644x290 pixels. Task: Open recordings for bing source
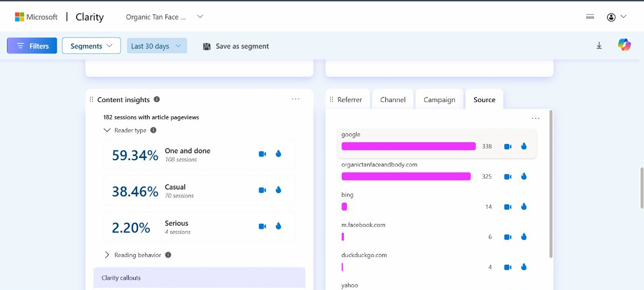tap(508, 207)
